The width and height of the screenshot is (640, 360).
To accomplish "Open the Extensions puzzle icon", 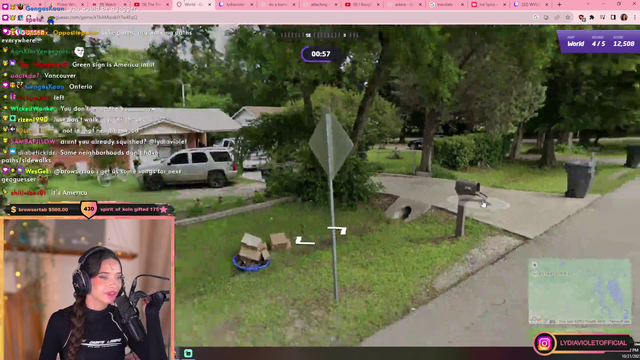I will (x=592, y=18).
